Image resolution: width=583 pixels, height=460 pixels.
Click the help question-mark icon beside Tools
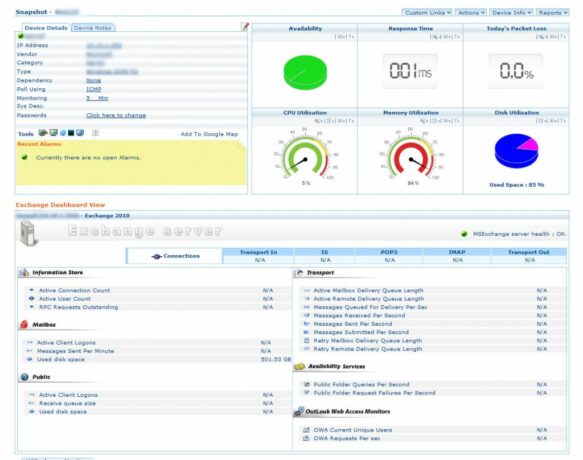pyautogui.click(x=95, y=133)
